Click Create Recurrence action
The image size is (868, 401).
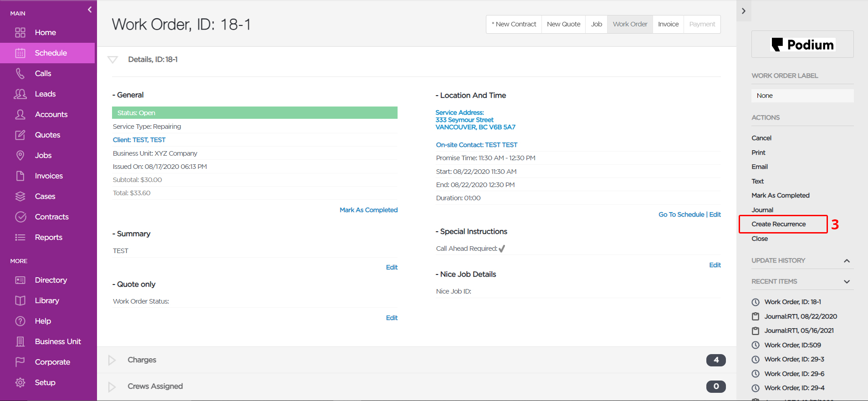779,224
